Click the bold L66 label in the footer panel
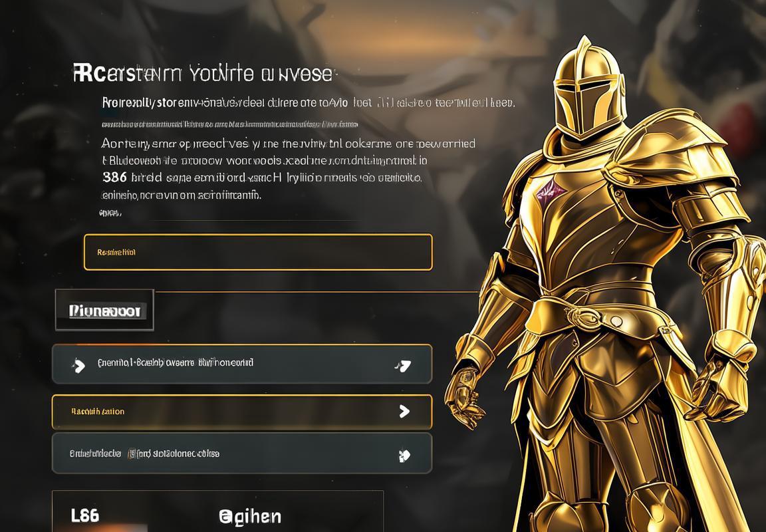Viewport: 766px width, 532px height. 85,515
